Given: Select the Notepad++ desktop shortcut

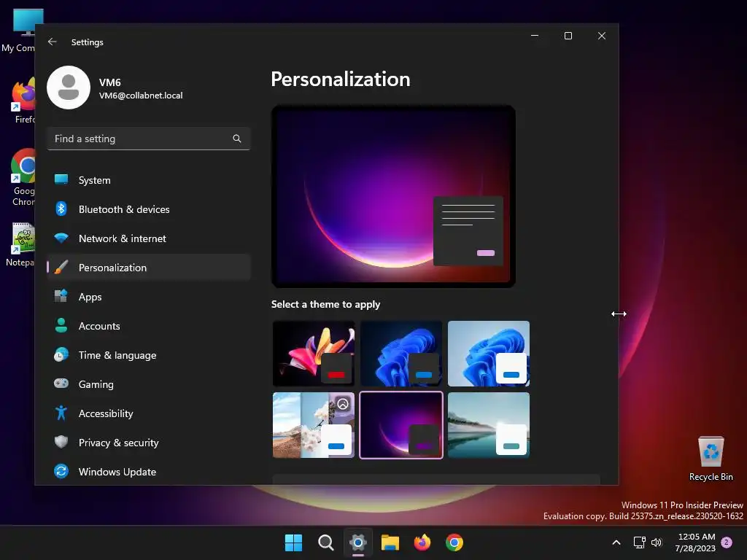Looking at the screenshot, I should point(20,244).
